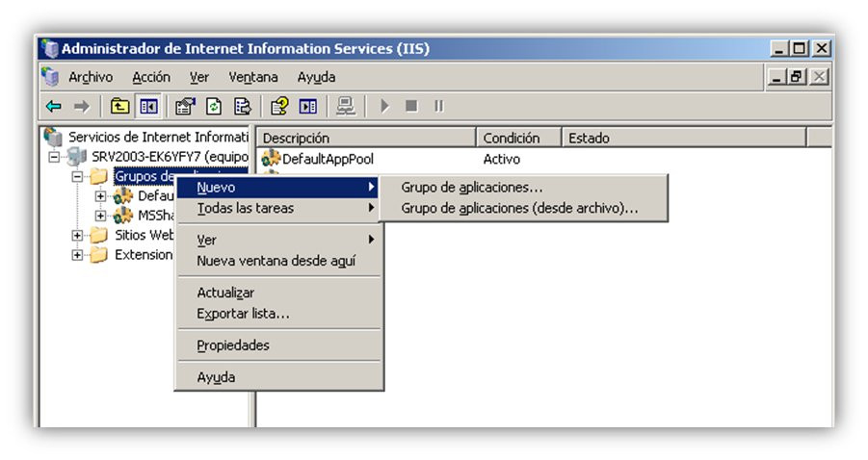Collapse the SRV2003-EK6YFY7 server node

coord(54,157)
